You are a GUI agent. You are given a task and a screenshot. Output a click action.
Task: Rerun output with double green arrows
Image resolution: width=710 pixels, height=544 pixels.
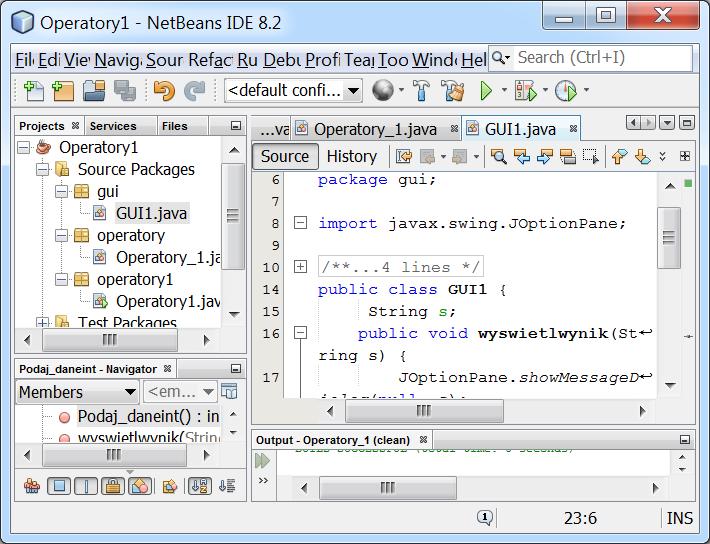[x=262, y=461]
